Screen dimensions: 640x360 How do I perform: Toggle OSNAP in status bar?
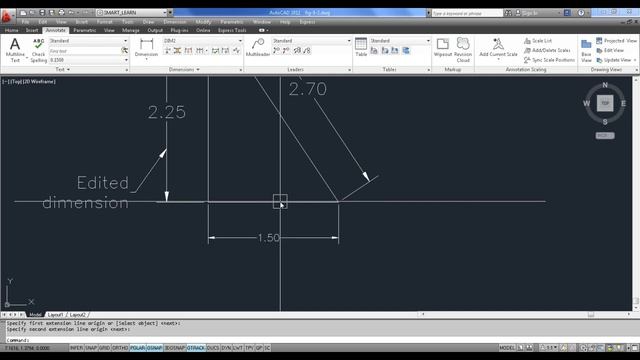click(154, 348)
